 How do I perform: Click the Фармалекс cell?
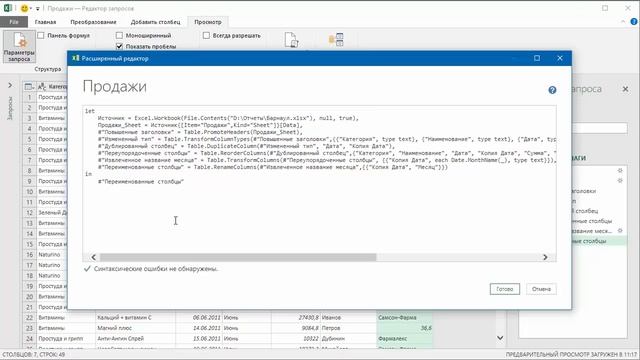(404, 338)
